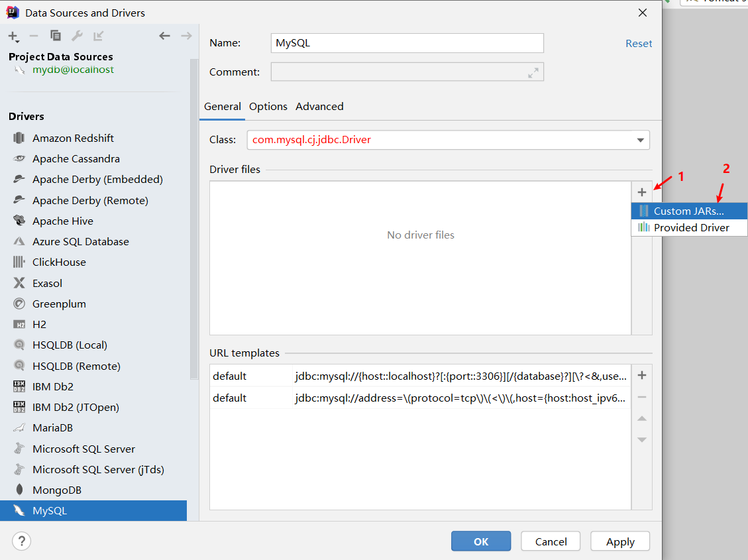
Task: Click the Cancel button
Action: click(551, 541)
